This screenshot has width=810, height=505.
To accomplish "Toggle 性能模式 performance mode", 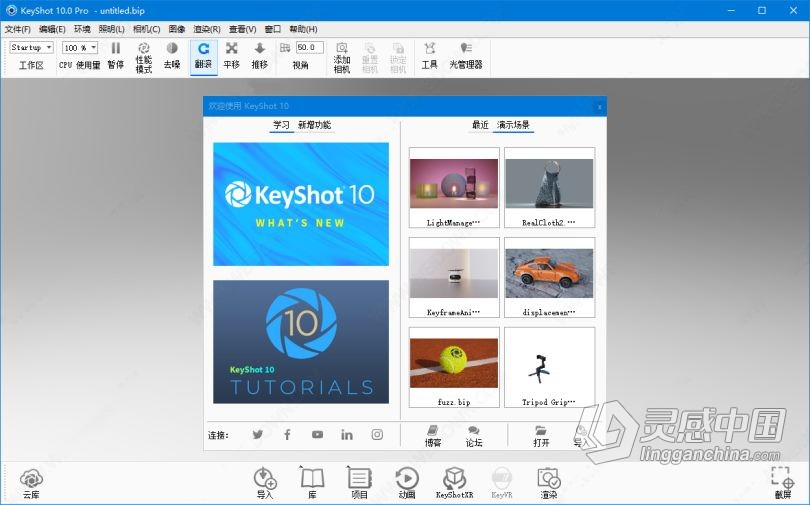I will click(144, 57).
